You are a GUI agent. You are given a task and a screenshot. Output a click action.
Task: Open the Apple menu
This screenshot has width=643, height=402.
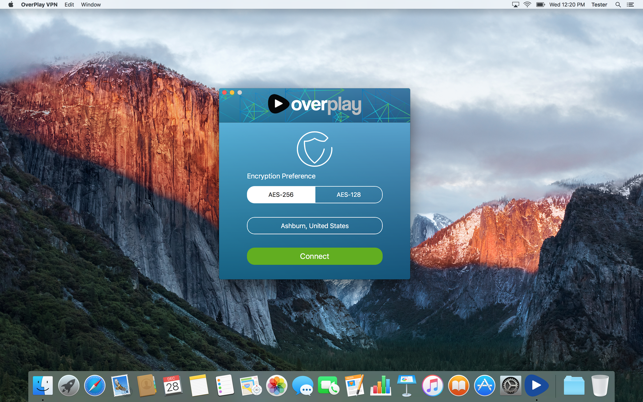[x=11, y=5]
